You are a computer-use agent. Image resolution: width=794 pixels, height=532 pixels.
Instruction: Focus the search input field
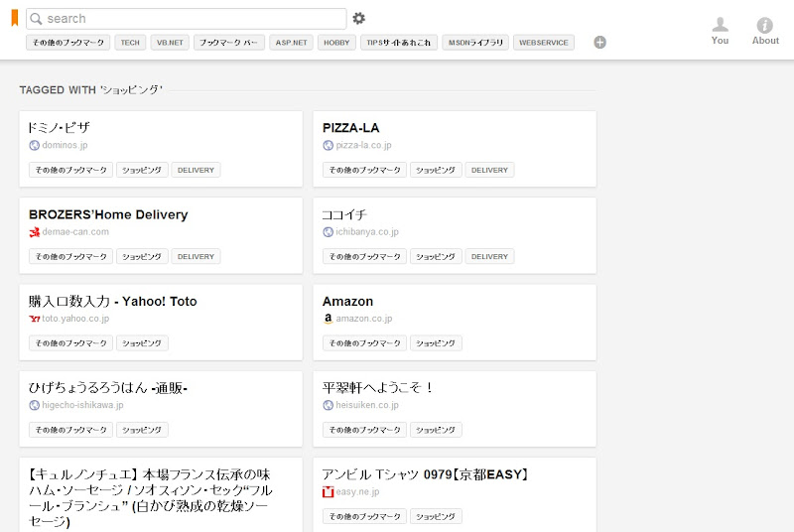click(187, 19)
